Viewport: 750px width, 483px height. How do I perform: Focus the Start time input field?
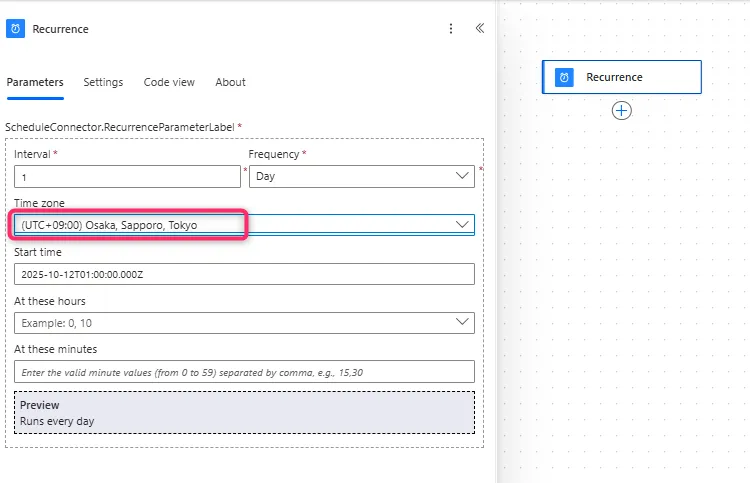244,274
